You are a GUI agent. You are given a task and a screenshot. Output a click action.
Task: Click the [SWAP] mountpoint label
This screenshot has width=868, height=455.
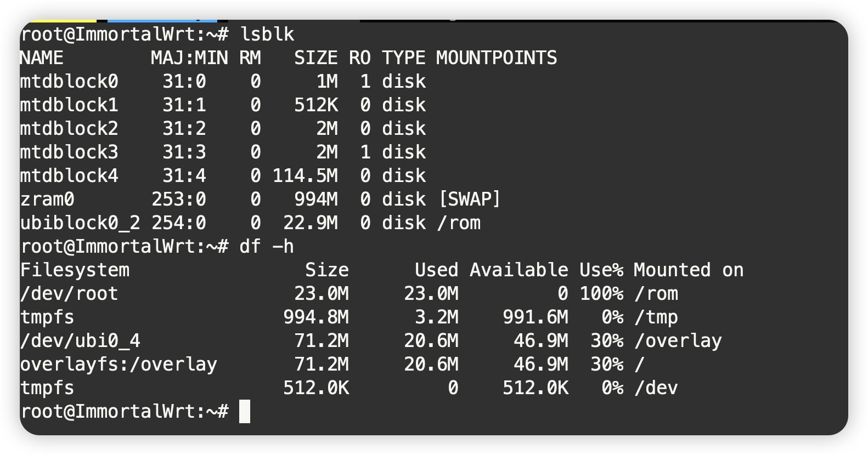click(x=470, y=200)
